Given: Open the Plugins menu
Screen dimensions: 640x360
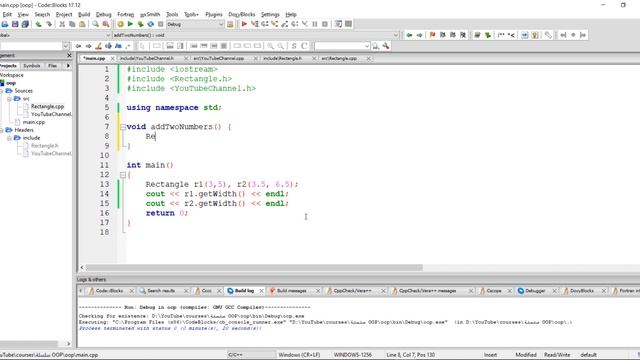Looking at the screenshot, I should click(214, 14).
